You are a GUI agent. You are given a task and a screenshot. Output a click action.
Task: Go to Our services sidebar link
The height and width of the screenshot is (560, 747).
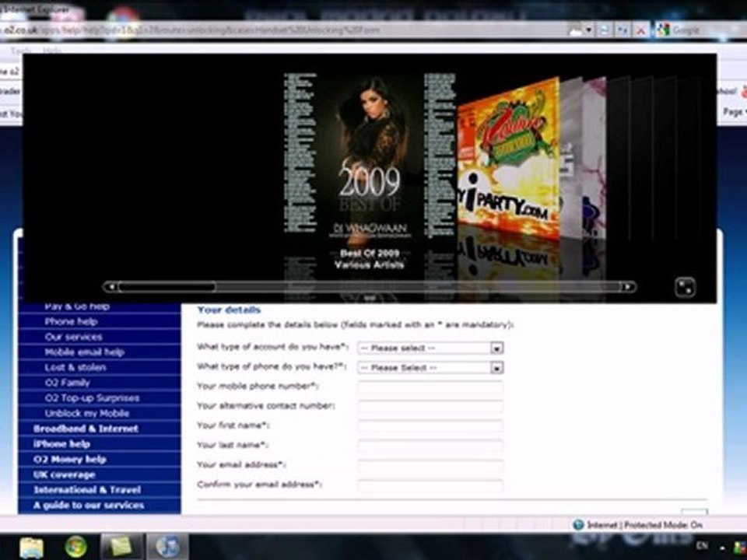pyautogui.click(x=73, y=337)
